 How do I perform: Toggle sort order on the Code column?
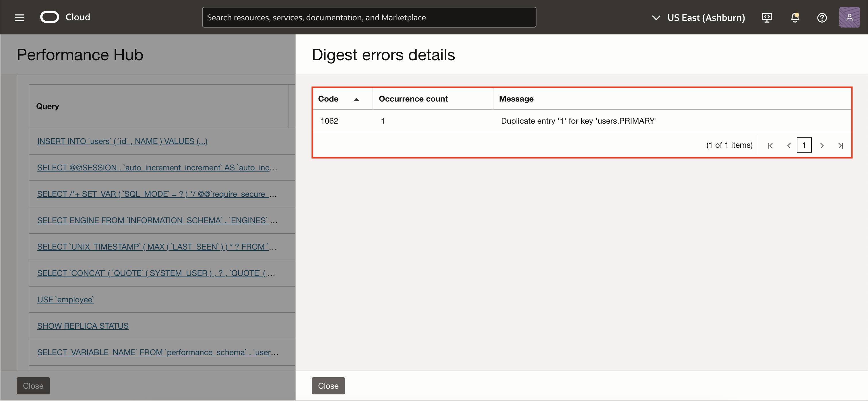click(356, 99)
